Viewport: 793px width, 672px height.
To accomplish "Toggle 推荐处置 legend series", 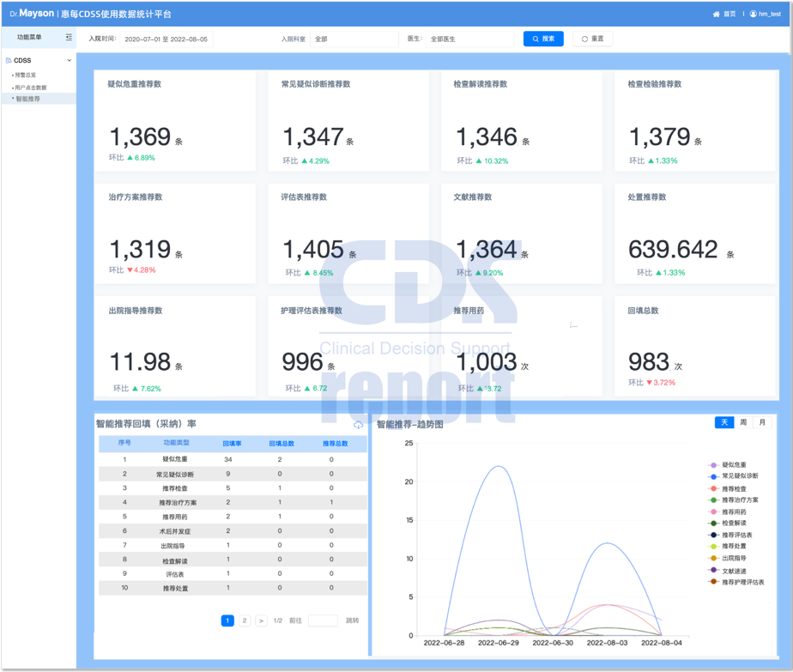I will (x=727, y=546).
